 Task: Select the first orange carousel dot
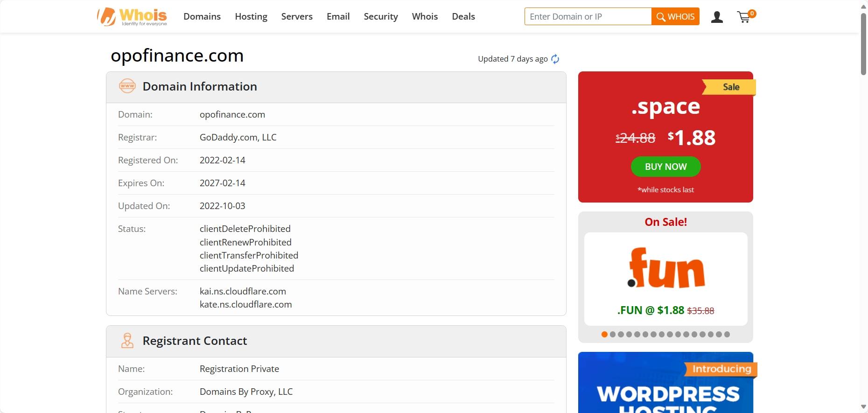(604, 334)
